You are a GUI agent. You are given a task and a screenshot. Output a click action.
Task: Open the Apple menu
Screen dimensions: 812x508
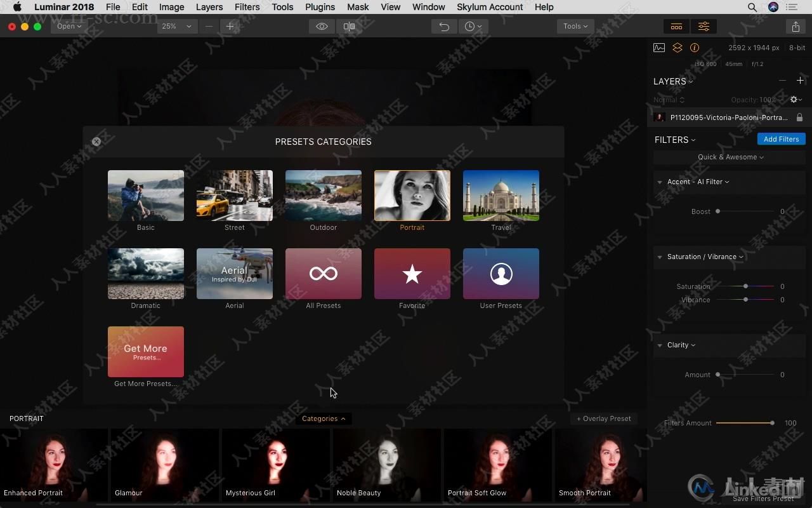[x=17, y=7]
